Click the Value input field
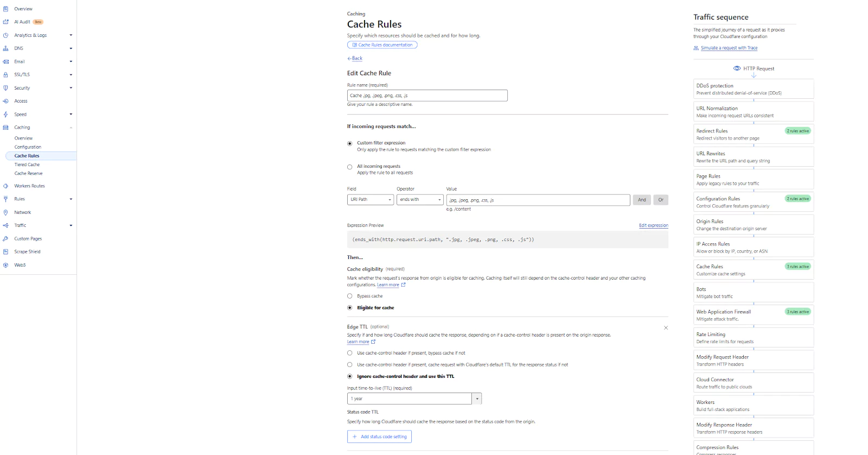Viewport: 868px width, 455px height. [538, 200]
